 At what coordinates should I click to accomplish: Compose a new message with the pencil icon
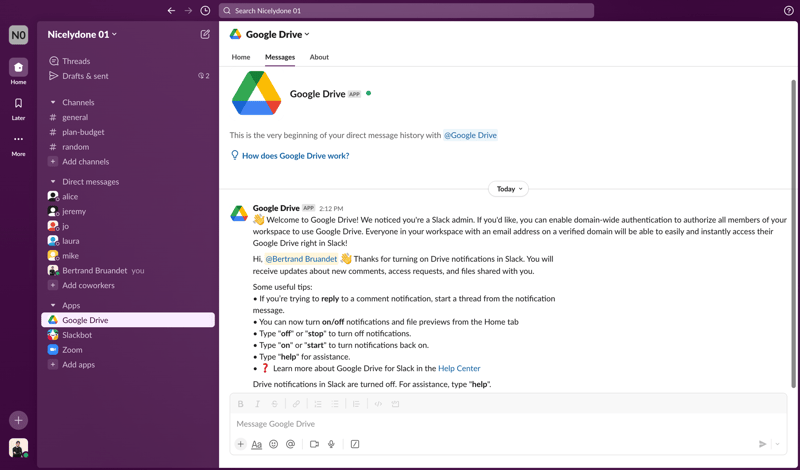tap(205, 34)
